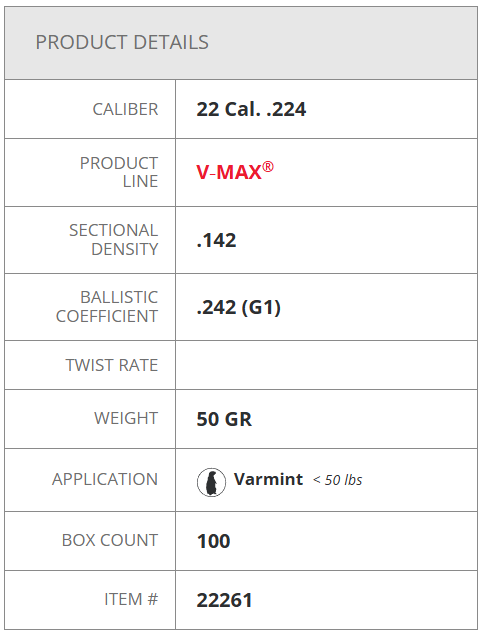Select the 100 box count value

tap(214, 541)
